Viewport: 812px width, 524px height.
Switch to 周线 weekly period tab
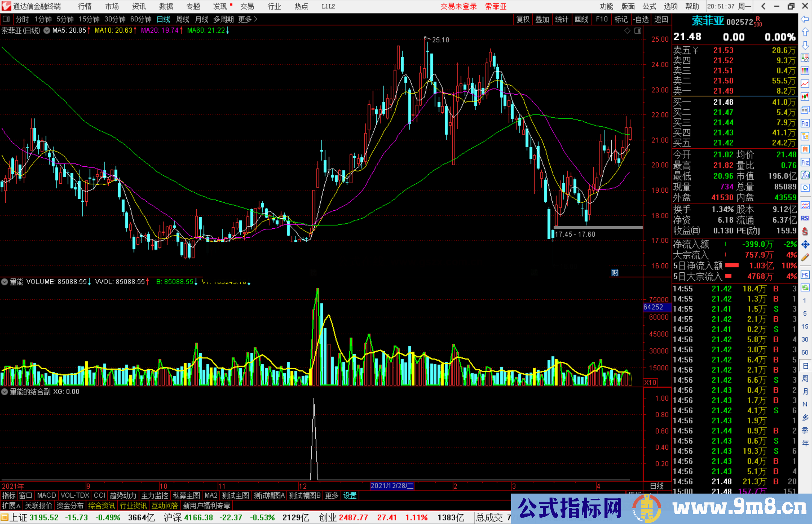tap(183, 19)
